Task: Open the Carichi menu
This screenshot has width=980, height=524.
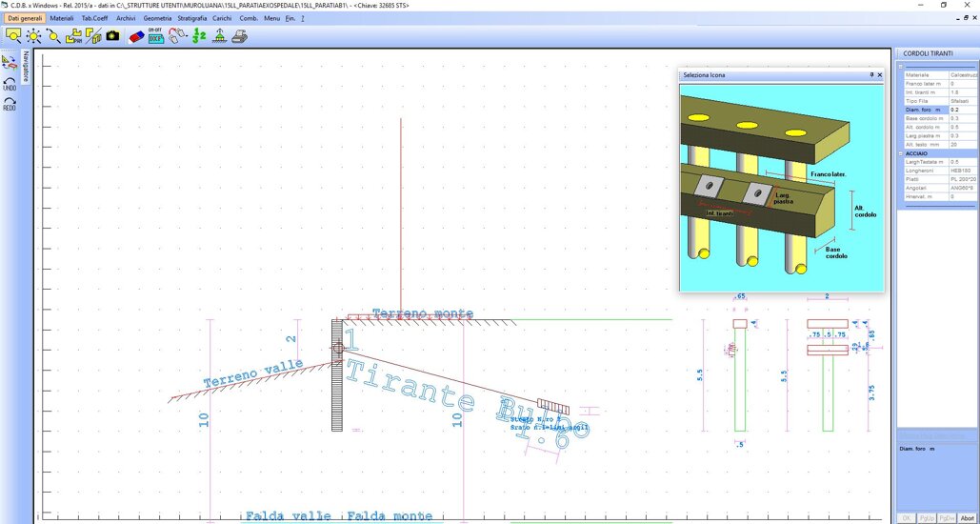Action: pyautogui.click(x=222, y=18)
